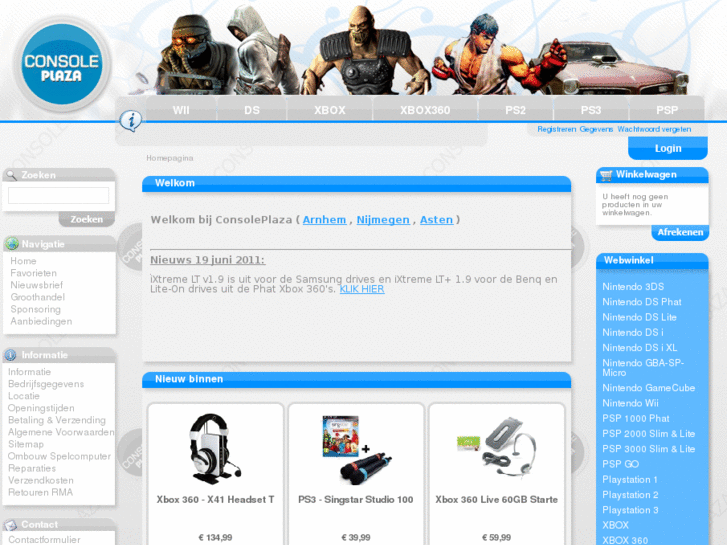Open Ombouw Spelcomputer link
The width and height of the screenshot is (727, 545).
59,456
